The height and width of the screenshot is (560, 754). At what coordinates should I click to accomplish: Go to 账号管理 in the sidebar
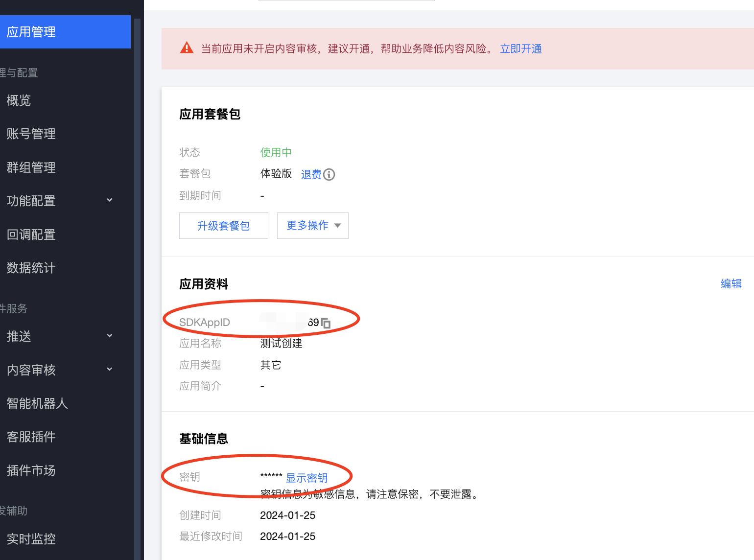tap(31, 134)
